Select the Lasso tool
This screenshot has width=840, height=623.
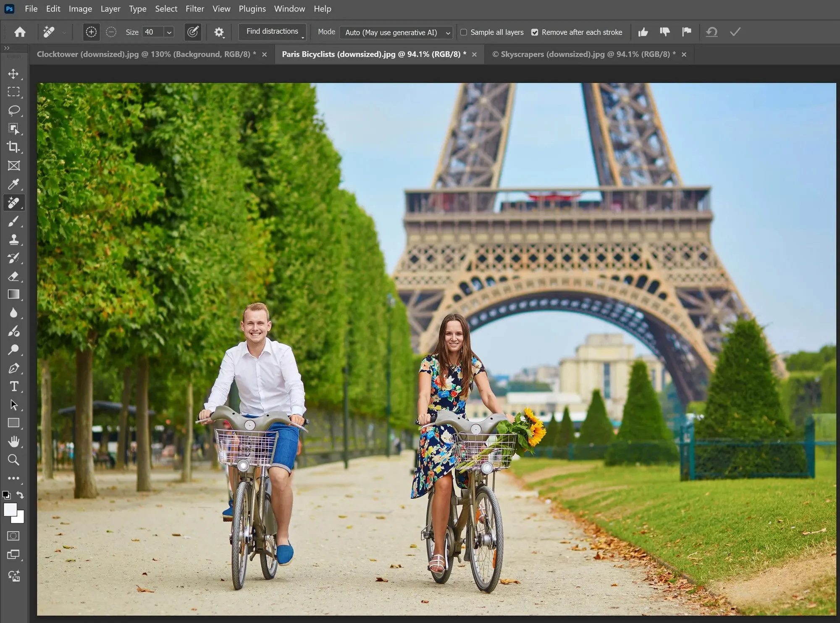point(13,110)
